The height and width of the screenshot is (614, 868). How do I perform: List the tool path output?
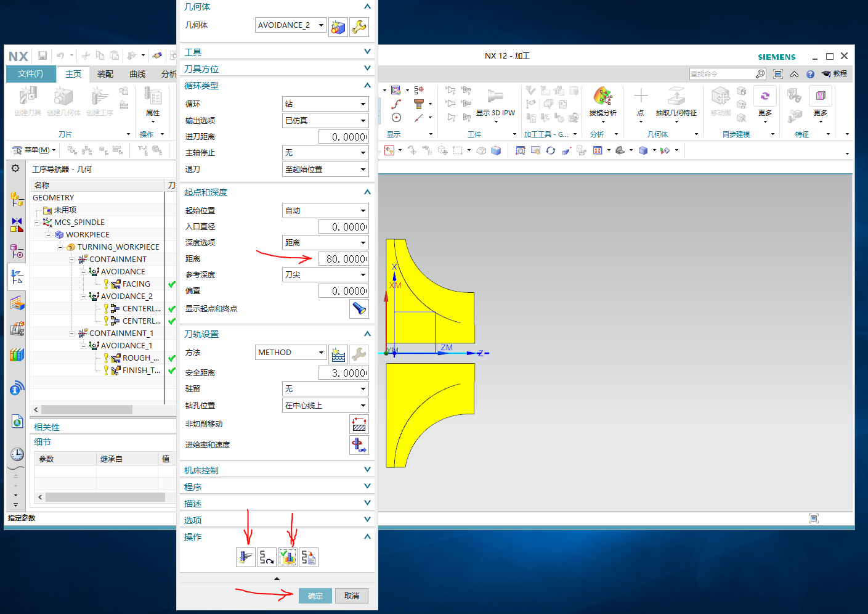(x=309, y=557)
